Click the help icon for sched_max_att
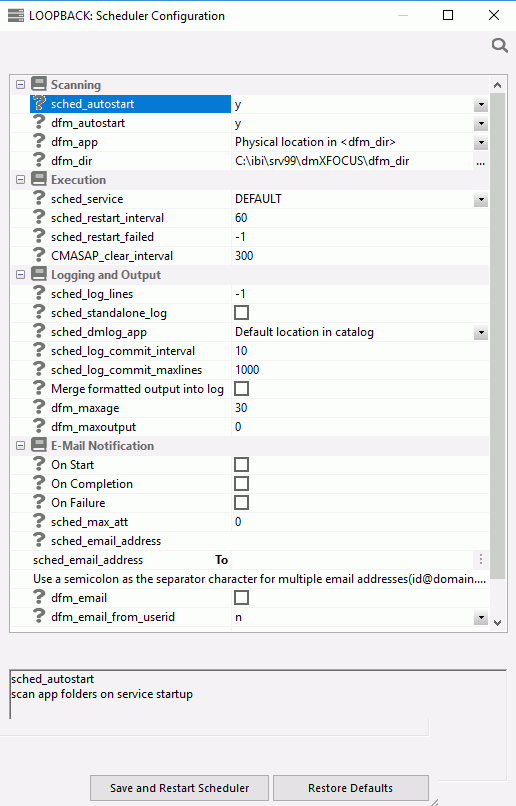The image size is (516, 806). point(39,522)
